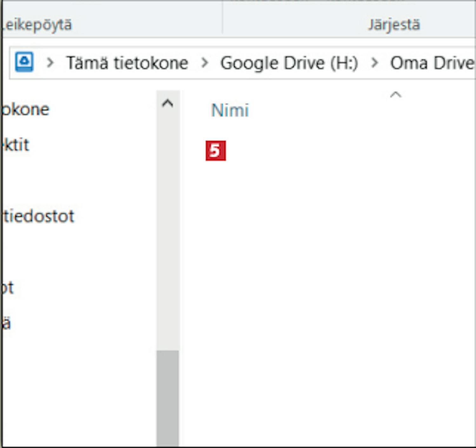The height and width of the screenshot is (448, 476).
Task: Expand the chevron before Tämä tietokone
Action: click(x=50, y=63)
